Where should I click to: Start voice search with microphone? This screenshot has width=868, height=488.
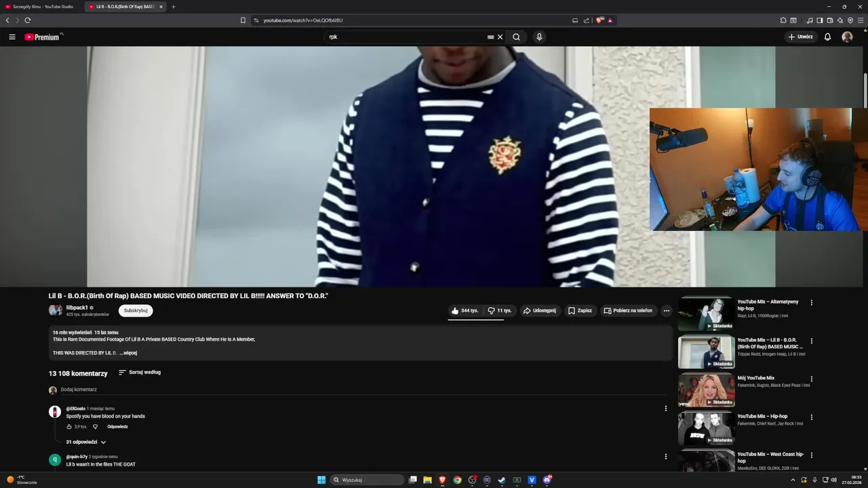coord(539,37)
